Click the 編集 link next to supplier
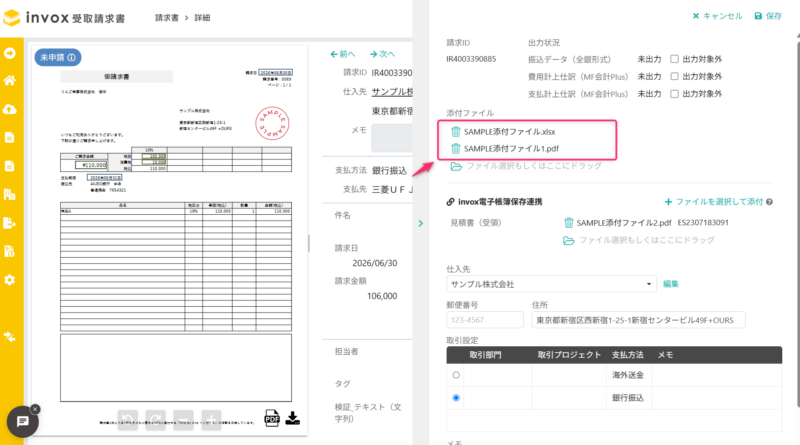Viewport: 800px width, 445px height. (671, 284)
